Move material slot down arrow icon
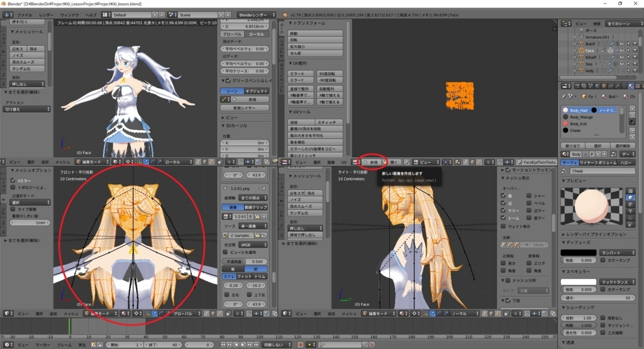This screenshot has width=644, height=349. [632, 137]
